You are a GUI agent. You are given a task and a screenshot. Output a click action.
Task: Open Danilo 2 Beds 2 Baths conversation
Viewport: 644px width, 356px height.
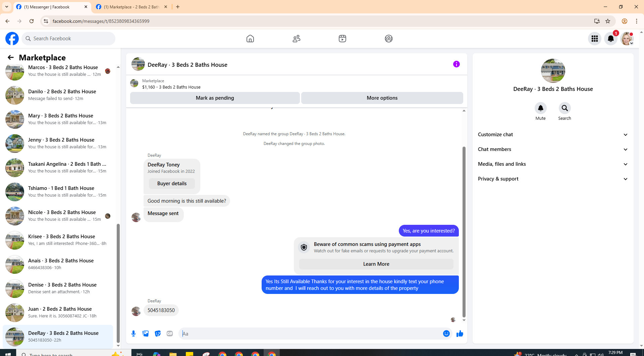tap(58, 95)
